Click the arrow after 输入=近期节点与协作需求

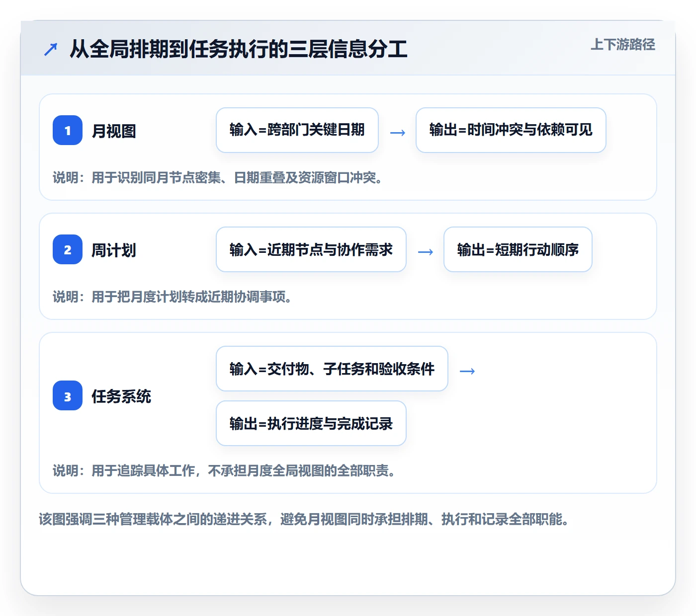pyautogui.click(x=426, y=252)
